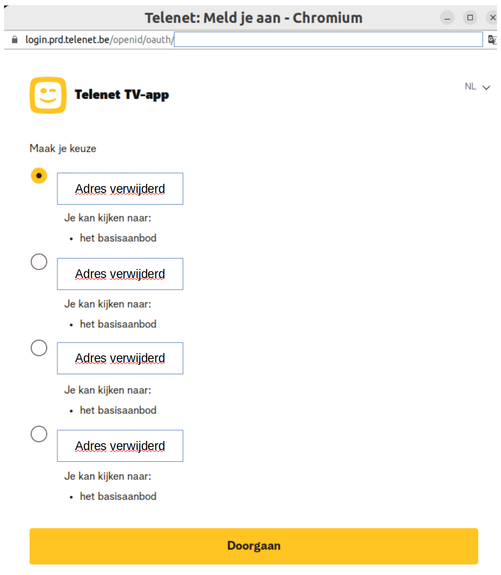This screenshot has width=501, height=575.
Task: Focus the blank URL field in address bar
Action: tap(328, 40)
